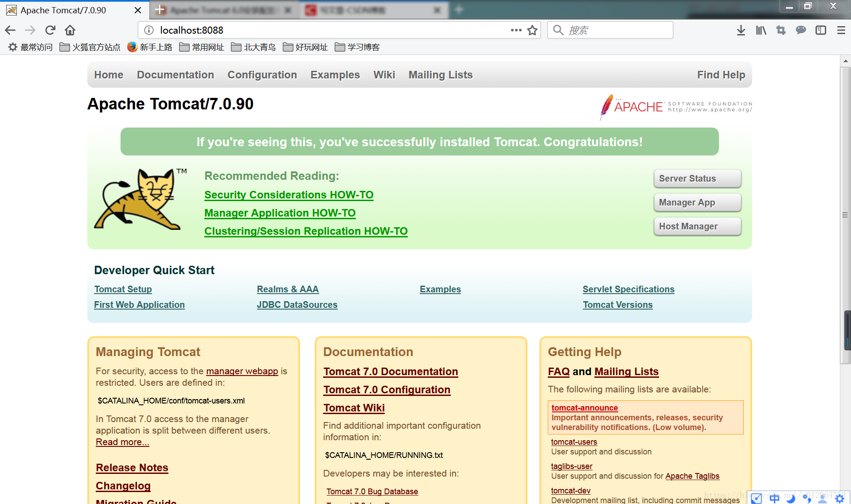Click Find Help in the nav bar

(x=721, y=75)
